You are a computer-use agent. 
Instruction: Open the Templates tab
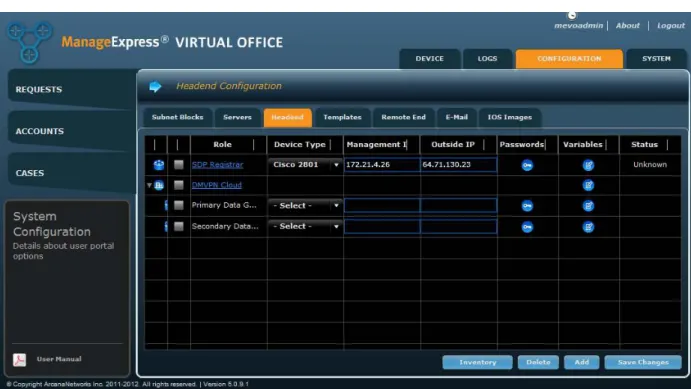pyautogui.click(x=342, y=117)
